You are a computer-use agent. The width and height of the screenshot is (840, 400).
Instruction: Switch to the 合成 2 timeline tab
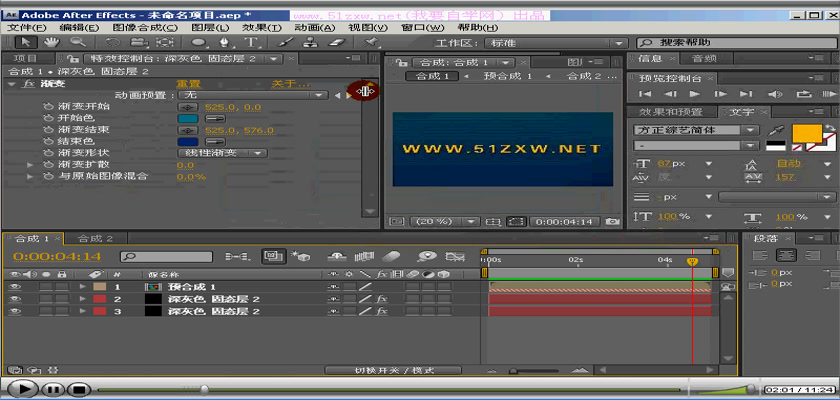click(95, 238)
